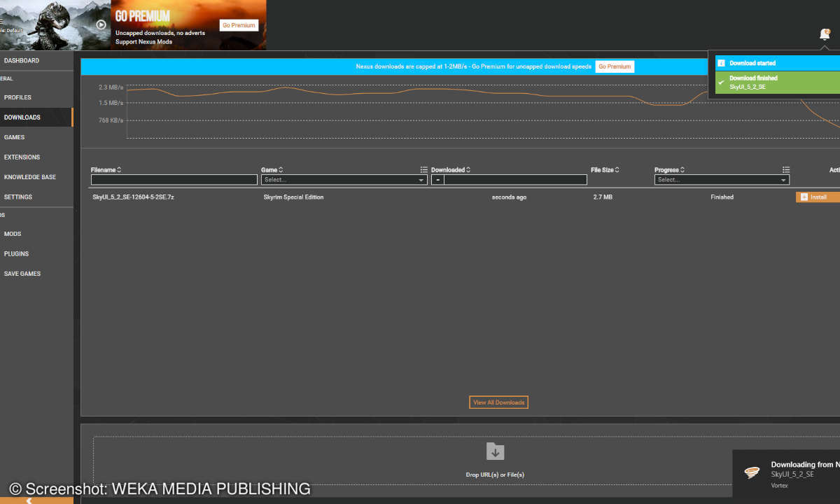The height and width of the screenshot is (504, 840).
Task: Sort by File Size column arrows
Action: [617, 169]
